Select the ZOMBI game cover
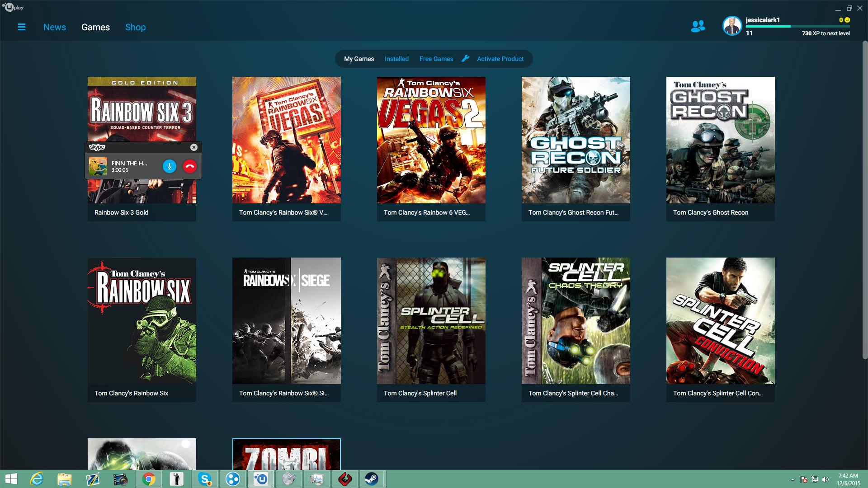The image size is (868, 488). 287,454
